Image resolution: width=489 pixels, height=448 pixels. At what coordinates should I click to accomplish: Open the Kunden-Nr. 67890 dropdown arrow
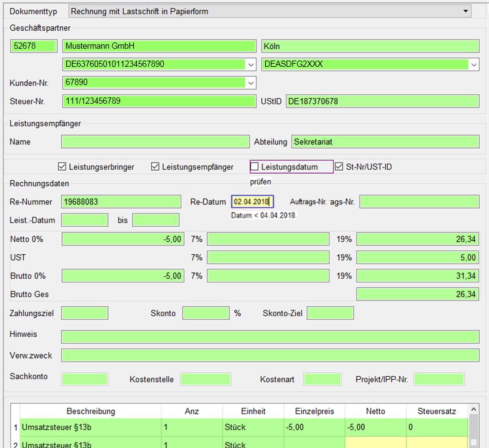tap(251, 83)
